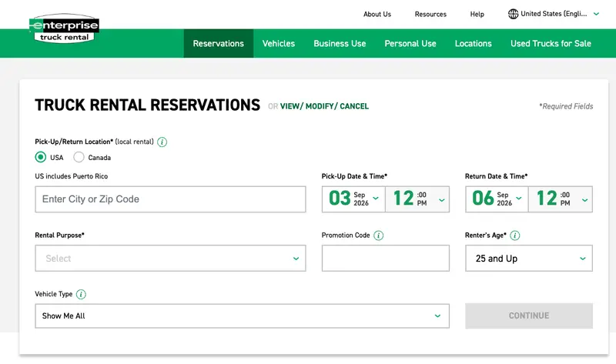Open the Promotion Code info icon
The image size is (616, 364).
tap(378, 235)
